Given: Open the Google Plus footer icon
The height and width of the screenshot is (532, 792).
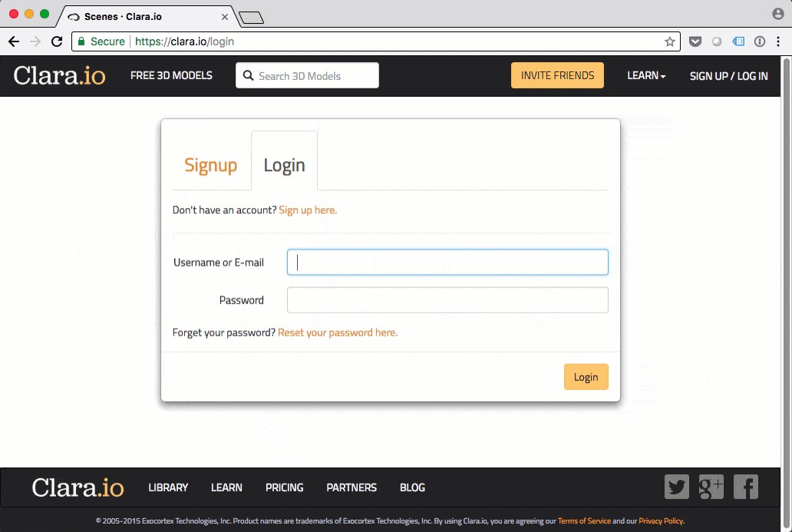Looking at the screenshot, I should point(711,487).
